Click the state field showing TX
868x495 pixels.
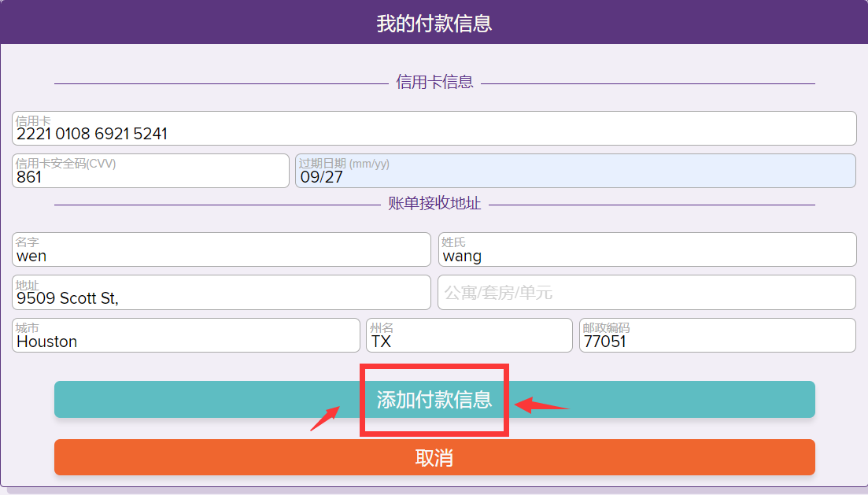(x=469, y=336)
